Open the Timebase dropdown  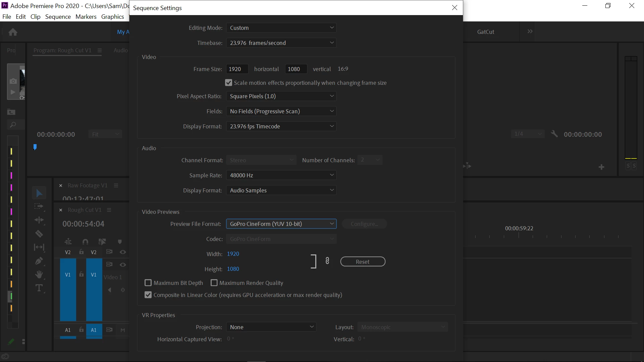click(x=281, y=43)
